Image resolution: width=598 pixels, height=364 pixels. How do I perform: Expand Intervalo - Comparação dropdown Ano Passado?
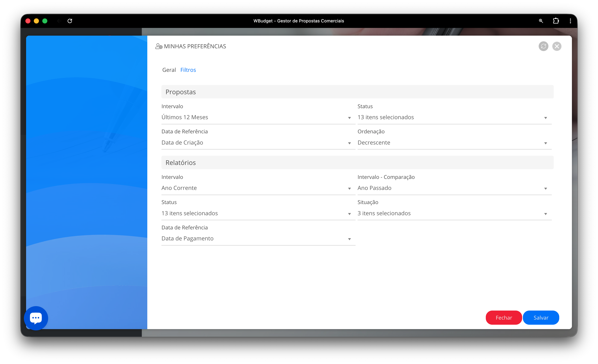[454, 188]
